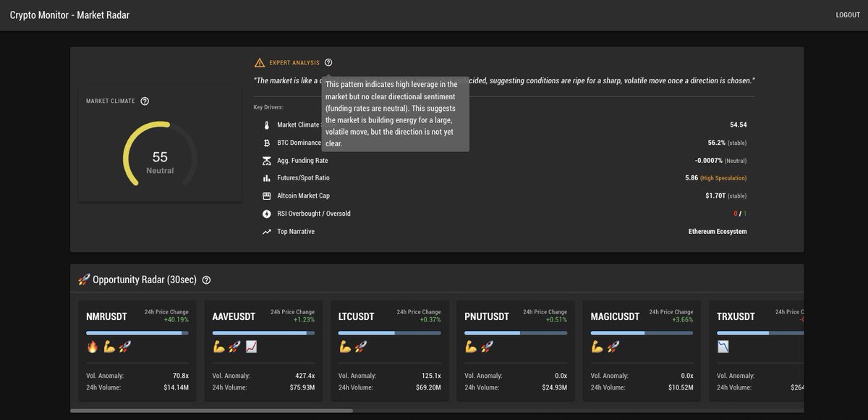The width and height of the screenshot is (868, 420).
Task: Open the AAVEUSDT card title
Action: (x=234, y=317)
